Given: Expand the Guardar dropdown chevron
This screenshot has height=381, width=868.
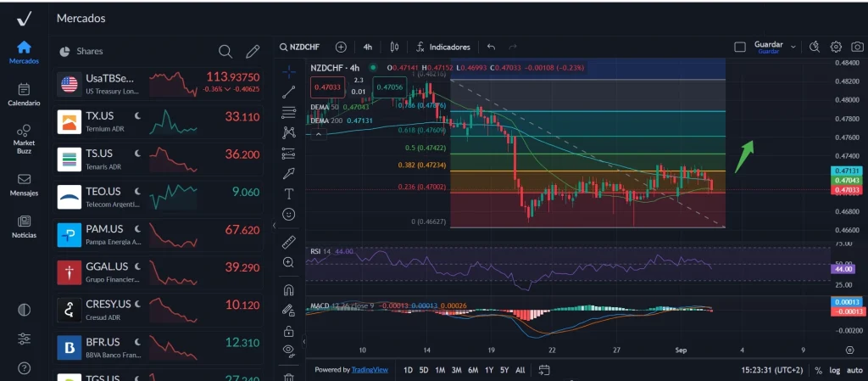Looking at the screenshot, I should click(793, 47).
